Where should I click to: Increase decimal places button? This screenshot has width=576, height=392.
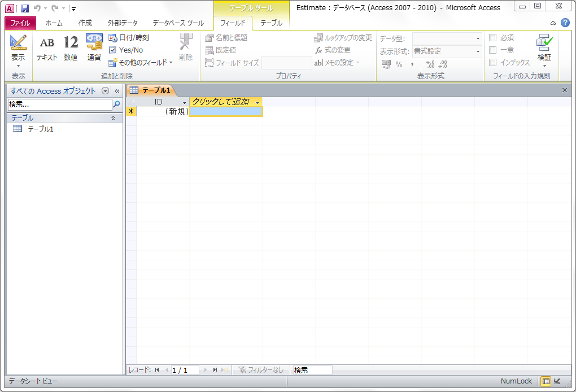click(430, 64)
